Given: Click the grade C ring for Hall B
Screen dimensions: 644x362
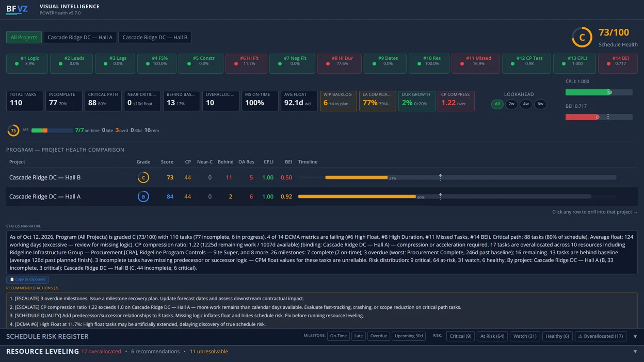Looking at the screenshot, I should pyautogui.click(x=143, y=177).
